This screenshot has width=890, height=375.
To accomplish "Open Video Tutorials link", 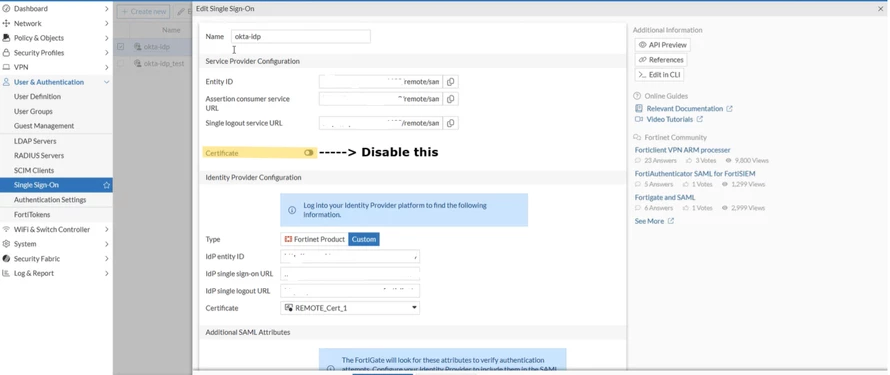I will pyautogui.click(x=670, y=119).
